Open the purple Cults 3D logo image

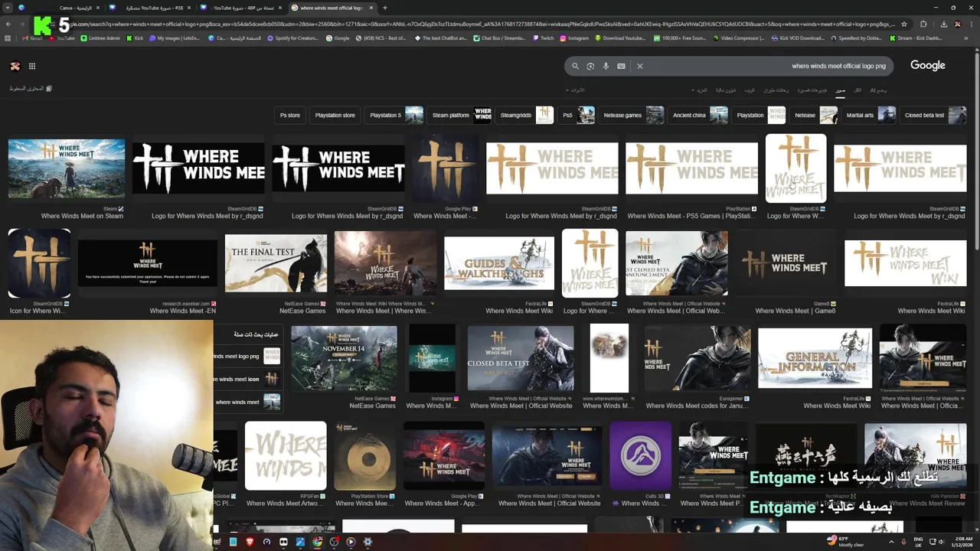click(x=641, y=455)
